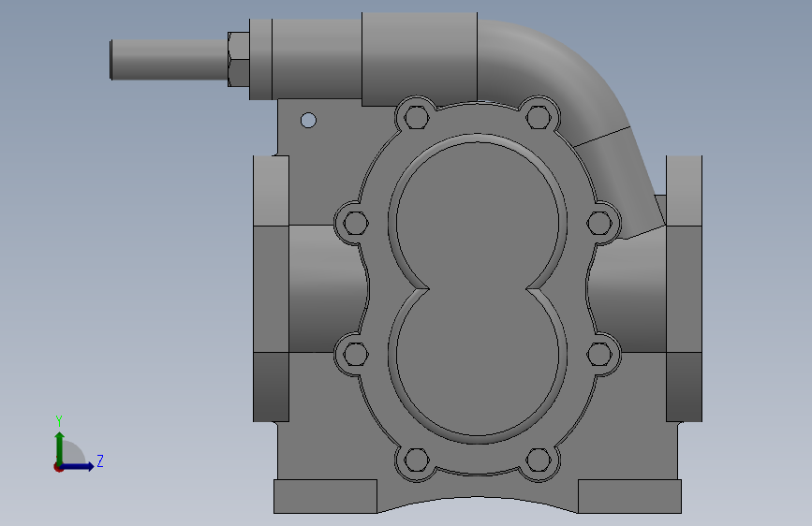Select the thin protruding shaft at far left

click(x=169, y=60)
